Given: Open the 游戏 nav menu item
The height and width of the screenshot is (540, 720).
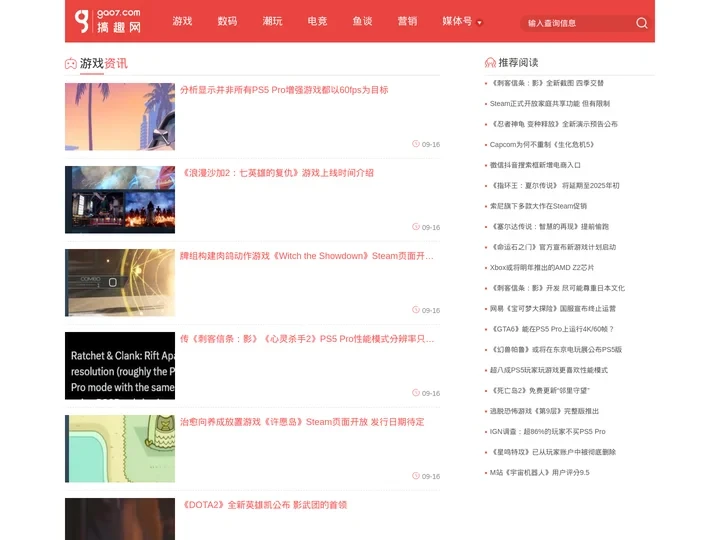Looking at the screenshot, I should click(x=182, y=21).
